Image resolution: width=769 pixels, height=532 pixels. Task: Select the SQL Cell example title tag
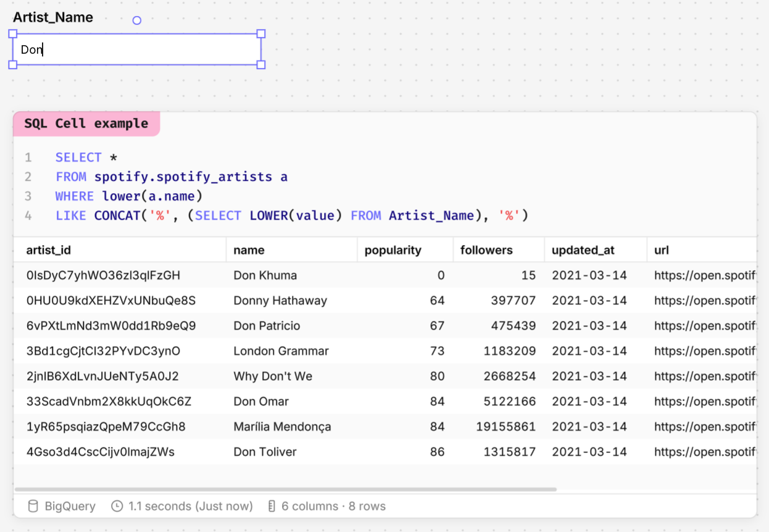click(86, 123)
